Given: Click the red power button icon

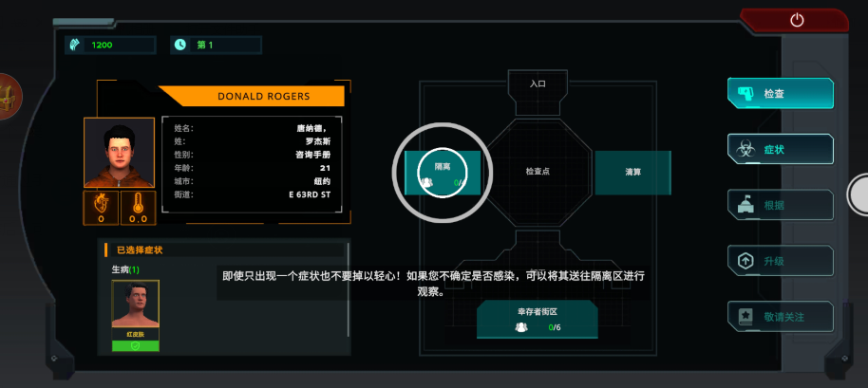Looking at the screenshot, I should click(x=797, y=21).
